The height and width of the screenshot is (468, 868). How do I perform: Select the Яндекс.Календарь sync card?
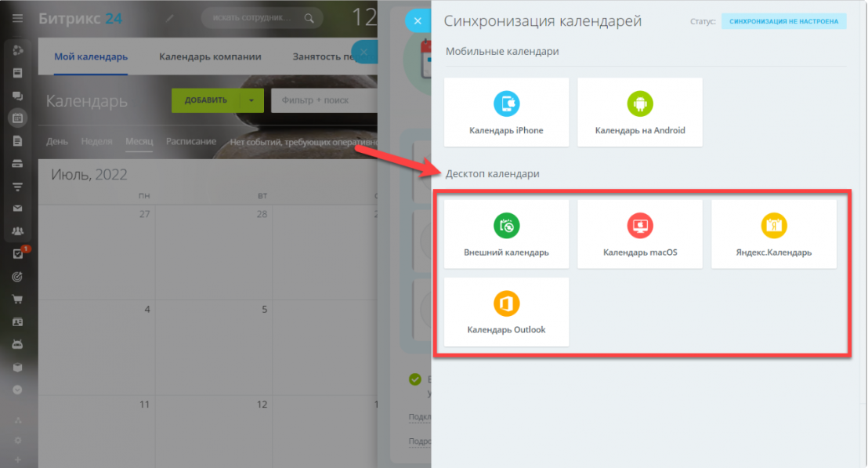coord(774,234)
